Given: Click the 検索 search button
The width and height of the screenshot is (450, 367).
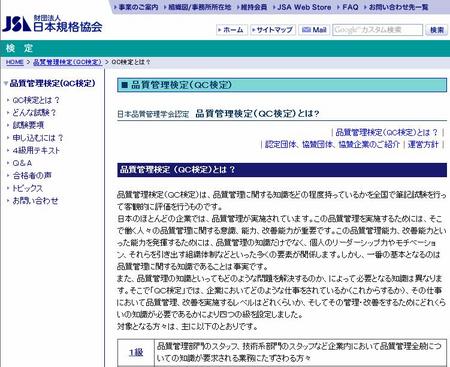Looking at the screenshot, I should point(436,30).
